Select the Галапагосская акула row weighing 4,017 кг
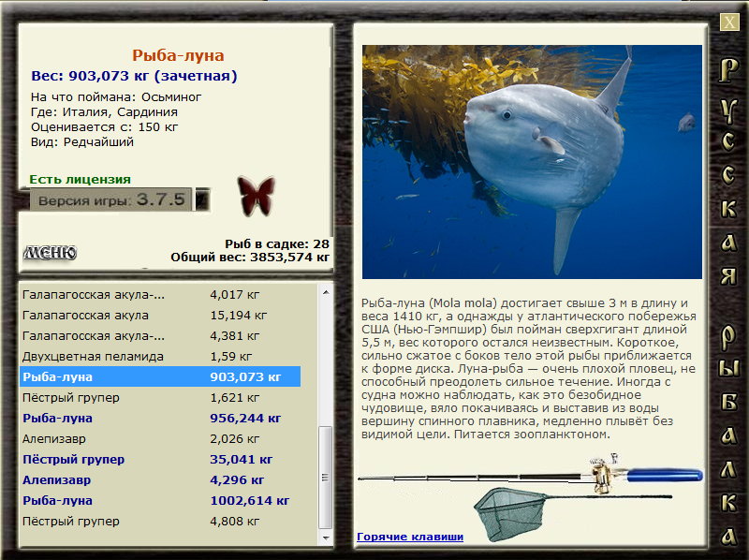This screenshot has height=560, width=749. [161, 295]
